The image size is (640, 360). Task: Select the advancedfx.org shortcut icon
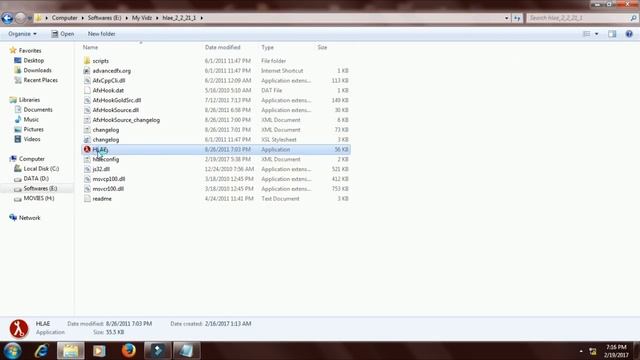pyautogui.click(x=87, y=71)
